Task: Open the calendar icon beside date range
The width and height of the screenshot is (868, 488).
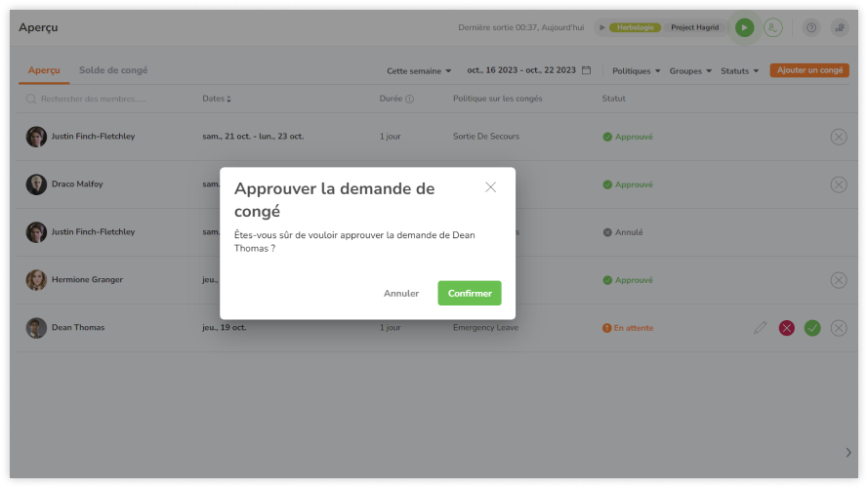Action: tap(587, 70)
